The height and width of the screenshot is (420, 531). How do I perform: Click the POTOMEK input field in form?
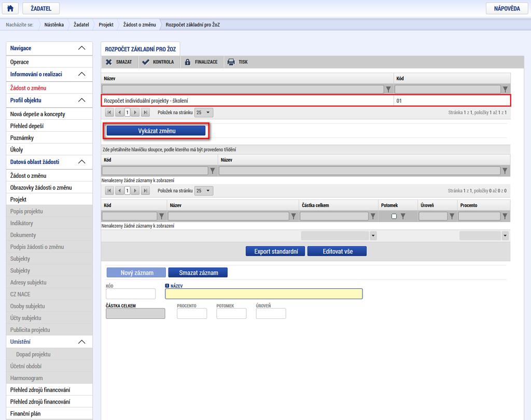(x=231, y=314)
